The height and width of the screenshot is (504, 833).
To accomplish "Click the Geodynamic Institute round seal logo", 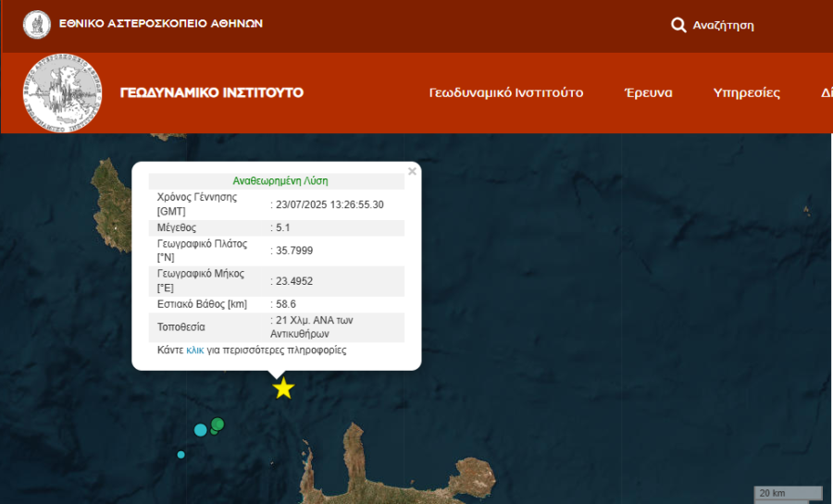I will tap(63, 92).
